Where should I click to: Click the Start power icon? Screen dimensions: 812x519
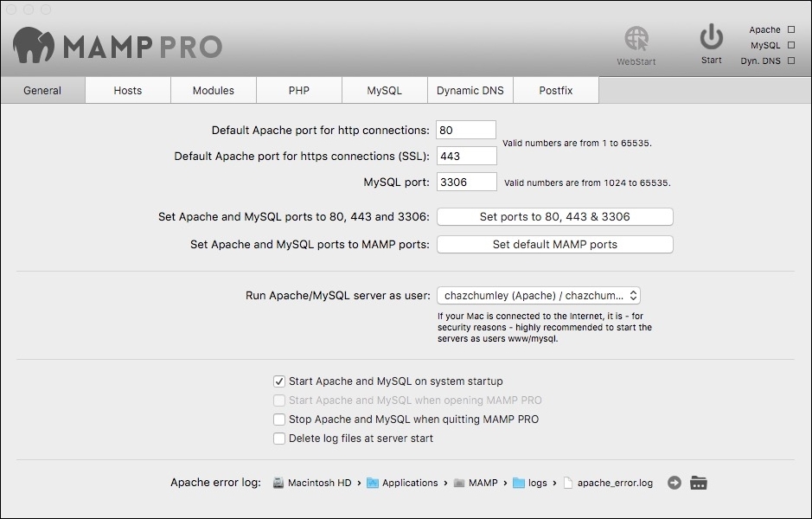712,36
